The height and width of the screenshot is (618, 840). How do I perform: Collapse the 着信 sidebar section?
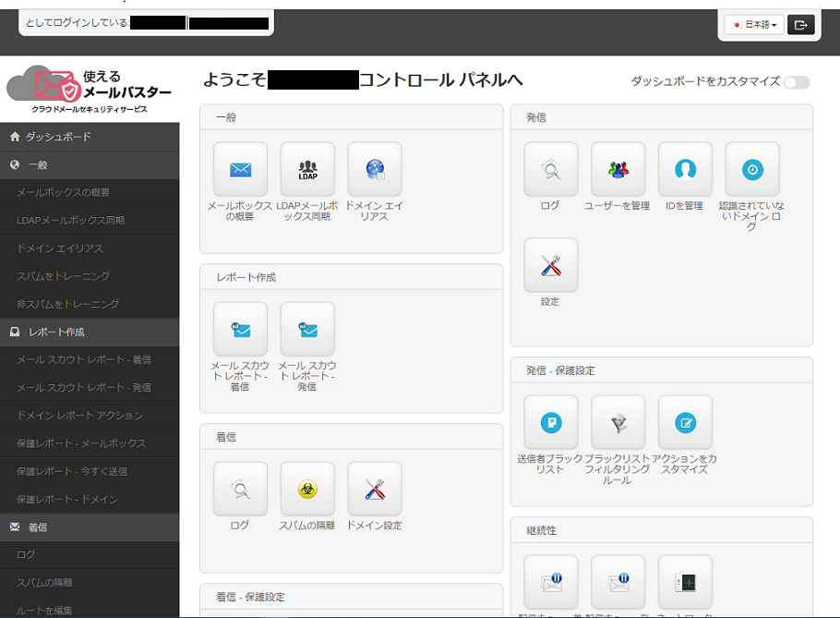click(x=90, y=527)
